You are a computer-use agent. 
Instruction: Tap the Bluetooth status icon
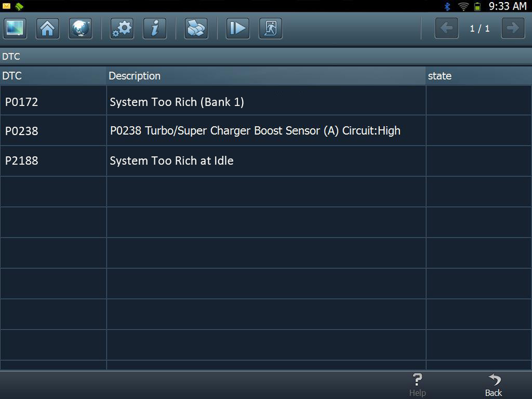447,6
